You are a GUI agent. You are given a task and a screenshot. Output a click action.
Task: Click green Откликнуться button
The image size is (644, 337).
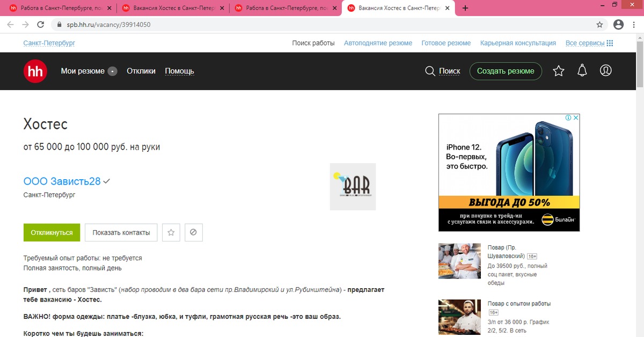[52, 232]
